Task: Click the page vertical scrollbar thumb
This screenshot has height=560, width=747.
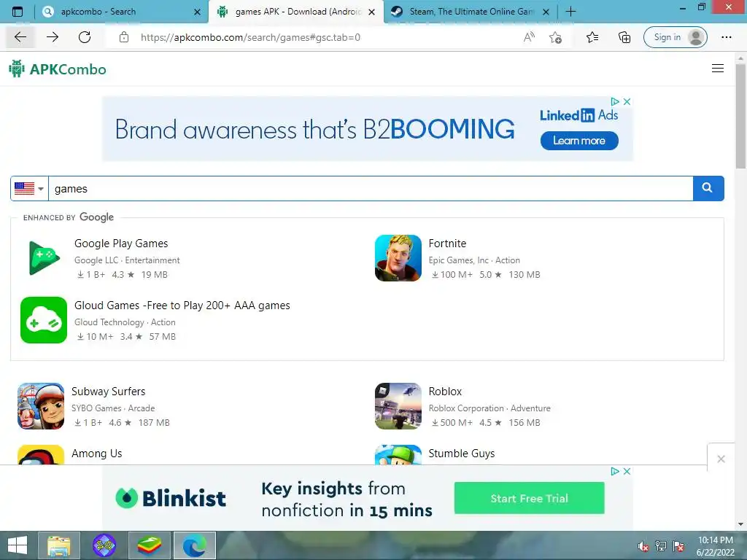Action: point(740,116)
